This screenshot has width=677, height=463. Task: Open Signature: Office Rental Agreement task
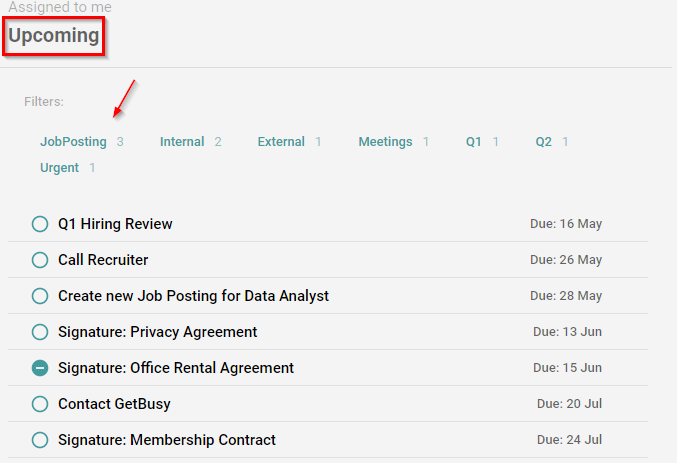176,368
